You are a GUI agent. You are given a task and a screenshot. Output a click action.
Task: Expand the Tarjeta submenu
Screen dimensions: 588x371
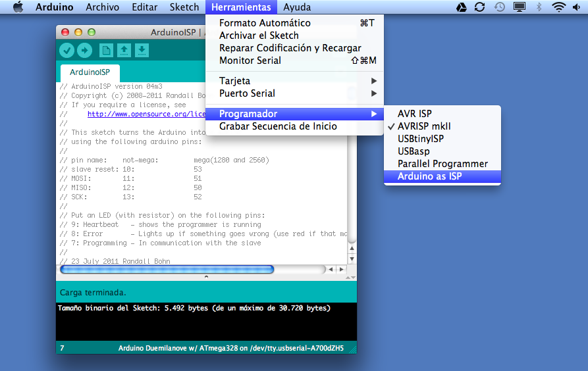pyautogui.click(x=295, y=81)
